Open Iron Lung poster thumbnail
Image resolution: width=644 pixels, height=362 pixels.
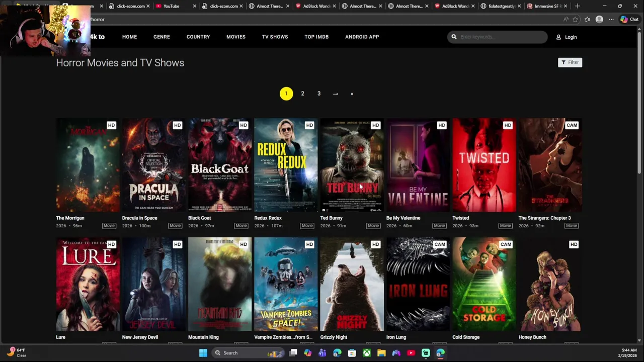click(418, 284)
